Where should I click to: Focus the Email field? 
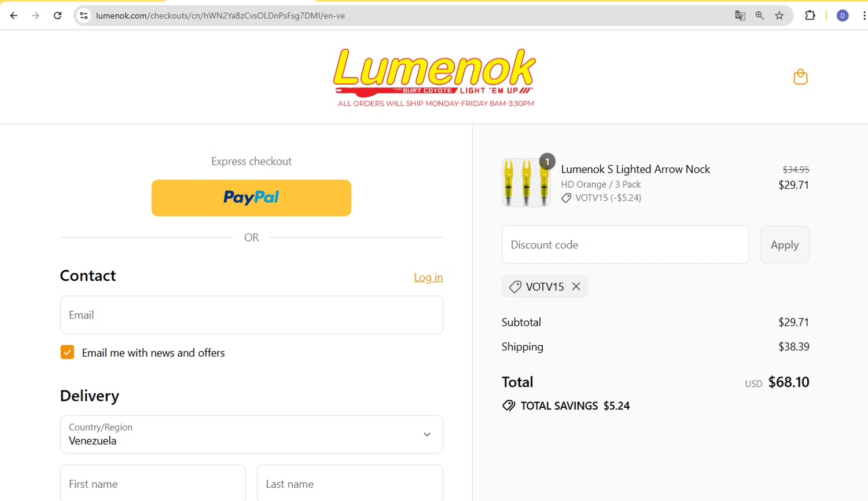tap(252, 315)
